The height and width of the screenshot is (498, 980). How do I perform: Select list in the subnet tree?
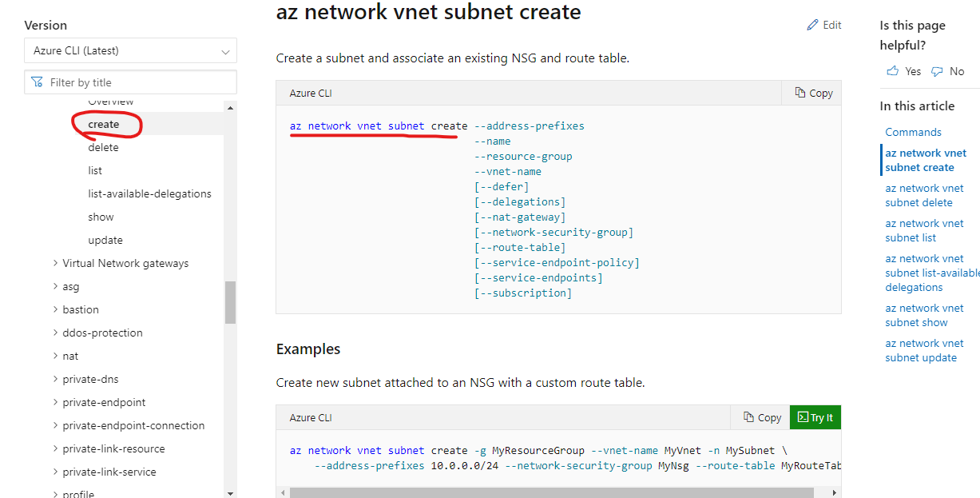tap(95, 170)
